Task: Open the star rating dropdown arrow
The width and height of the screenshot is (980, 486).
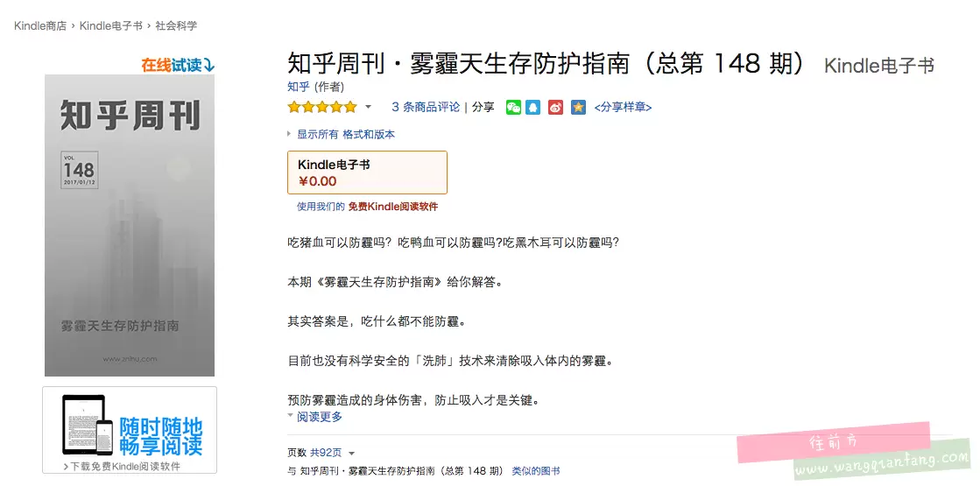Action: 368,107
